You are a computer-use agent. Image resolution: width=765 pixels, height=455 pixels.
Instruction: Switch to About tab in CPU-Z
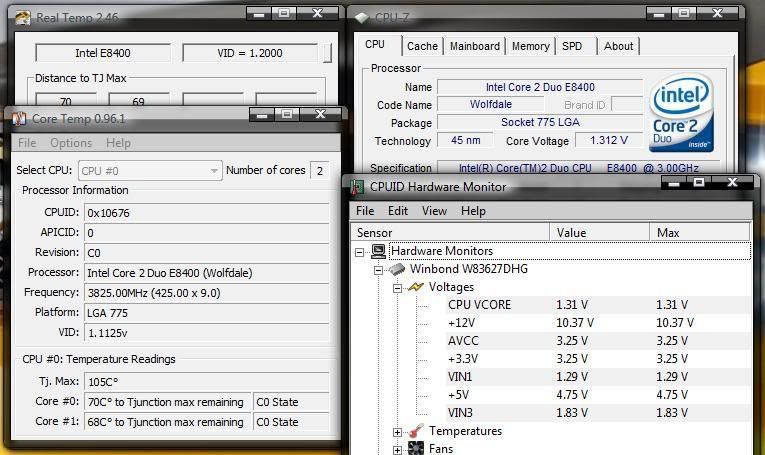(x=618, y=46)
